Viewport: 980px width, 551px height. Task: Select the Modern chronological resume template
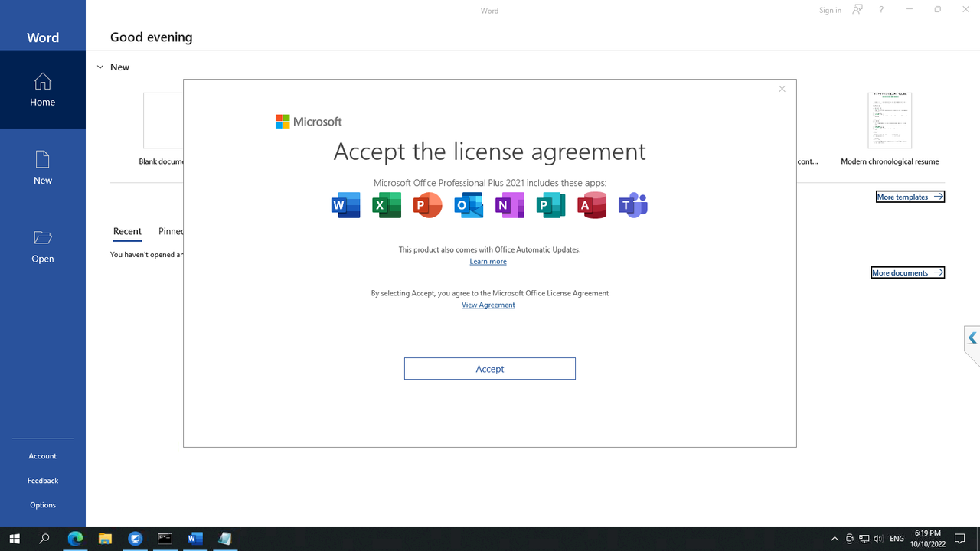point(890,129)
